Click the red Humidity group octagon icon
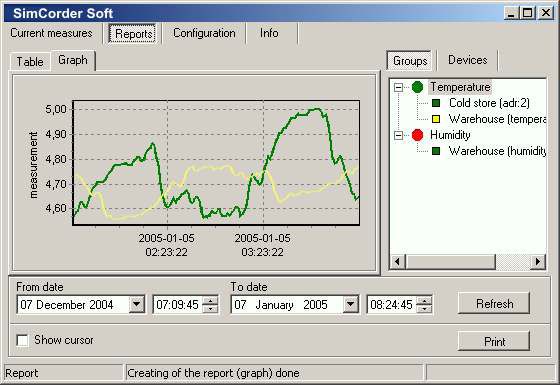This screenshot has width=560, height=385. [417, 135]
